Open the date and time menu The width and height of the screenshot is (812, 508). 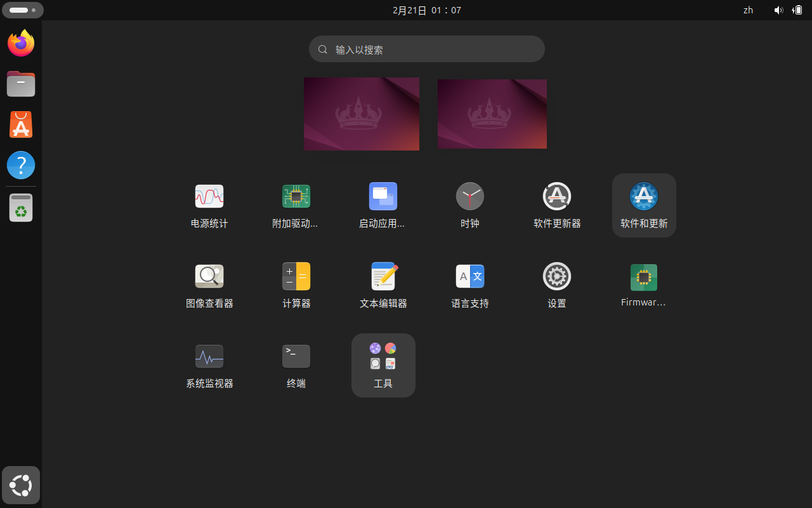click(x=426, y=10)
